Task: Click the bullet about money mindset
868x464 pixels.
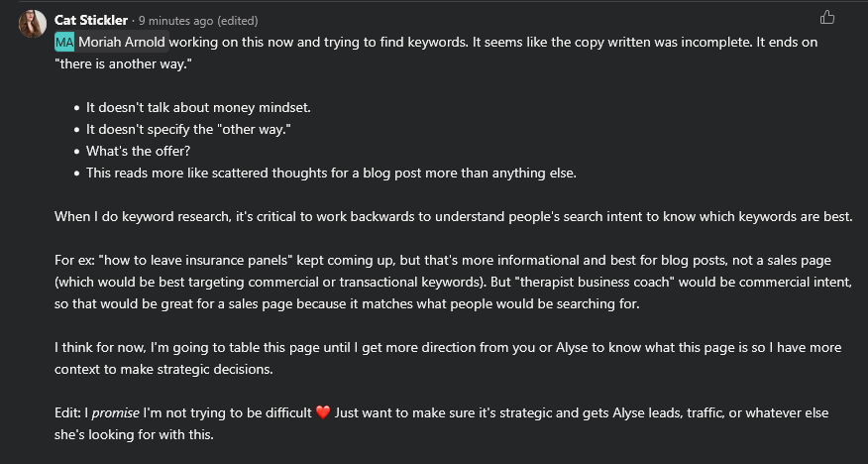Action: pos(198,107)
